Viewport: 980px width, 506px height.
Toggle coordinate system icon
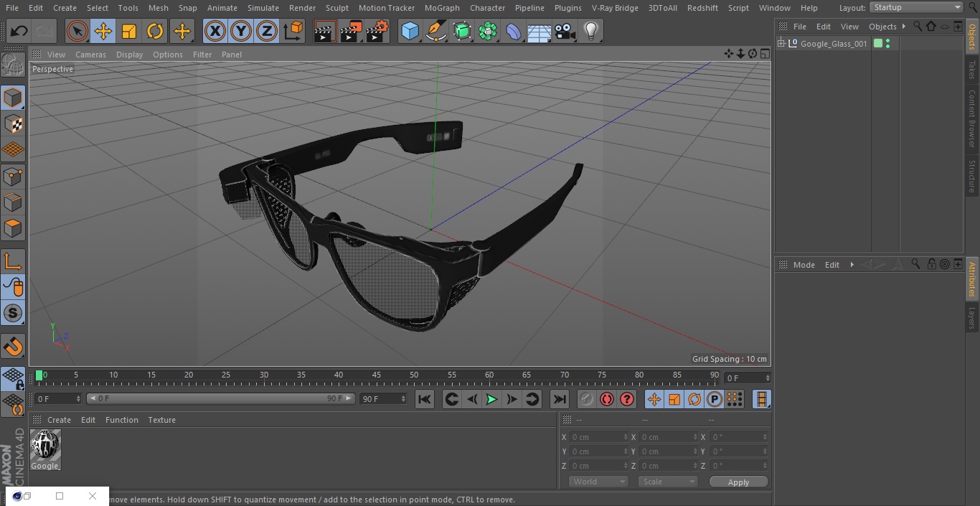[x=293, y=31]
